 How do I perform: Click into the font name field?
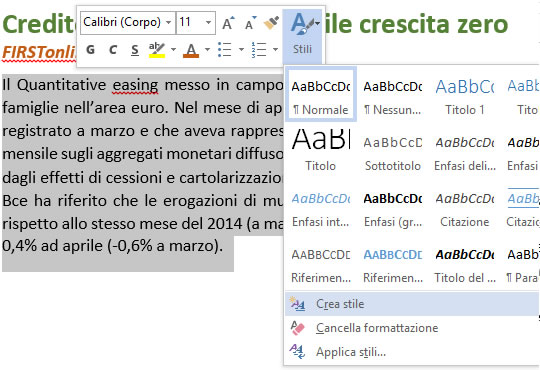click(x=122, y=23)
